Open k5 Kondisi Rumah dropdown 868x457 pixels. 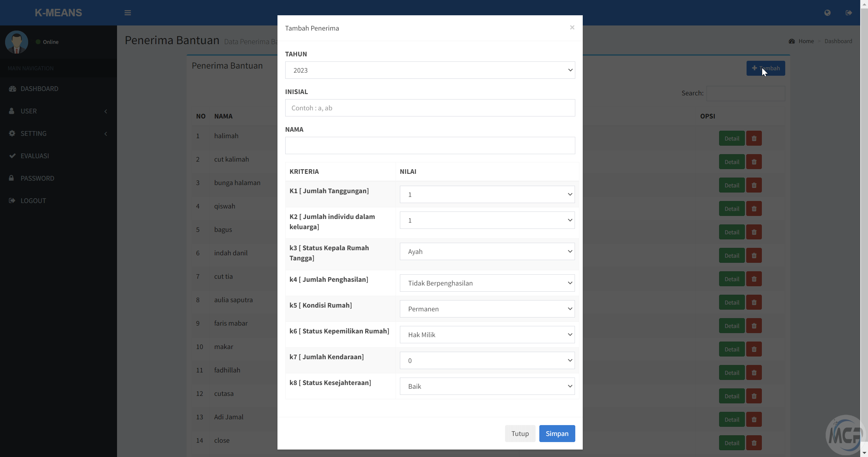[x=487, y=309]
